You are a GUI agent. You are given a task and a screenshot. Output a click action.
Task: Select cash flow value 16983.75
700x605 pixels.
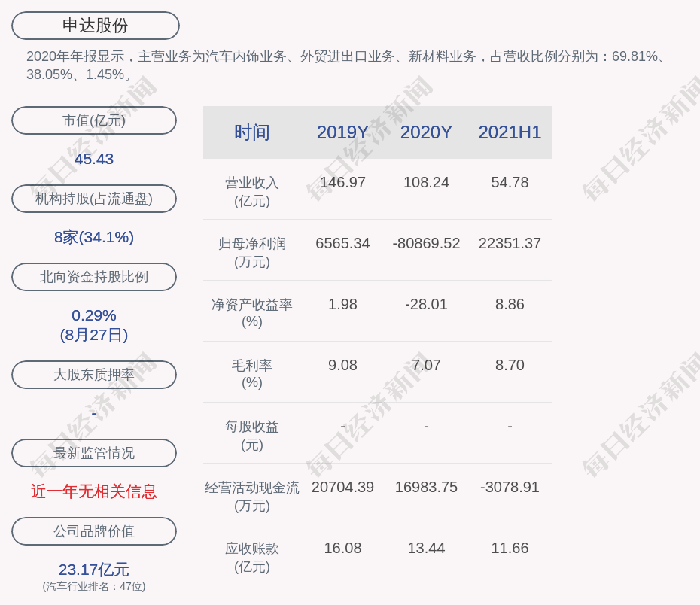tap(426, 487)
